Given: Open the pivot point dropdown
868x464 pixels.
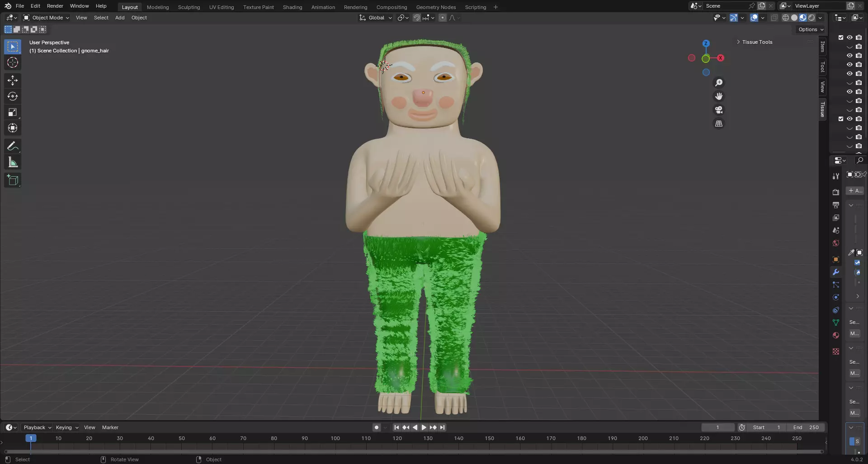Looking at the screenshot, I should (403, 18).
